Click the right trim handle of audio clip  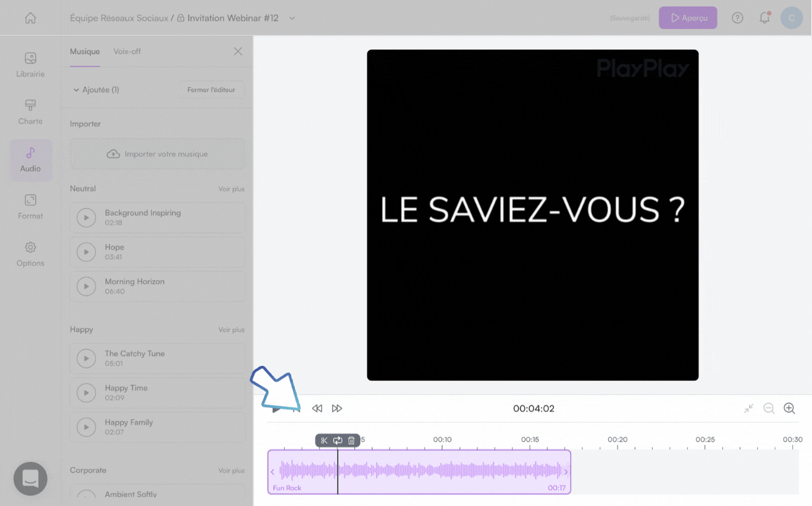[566, 472]
